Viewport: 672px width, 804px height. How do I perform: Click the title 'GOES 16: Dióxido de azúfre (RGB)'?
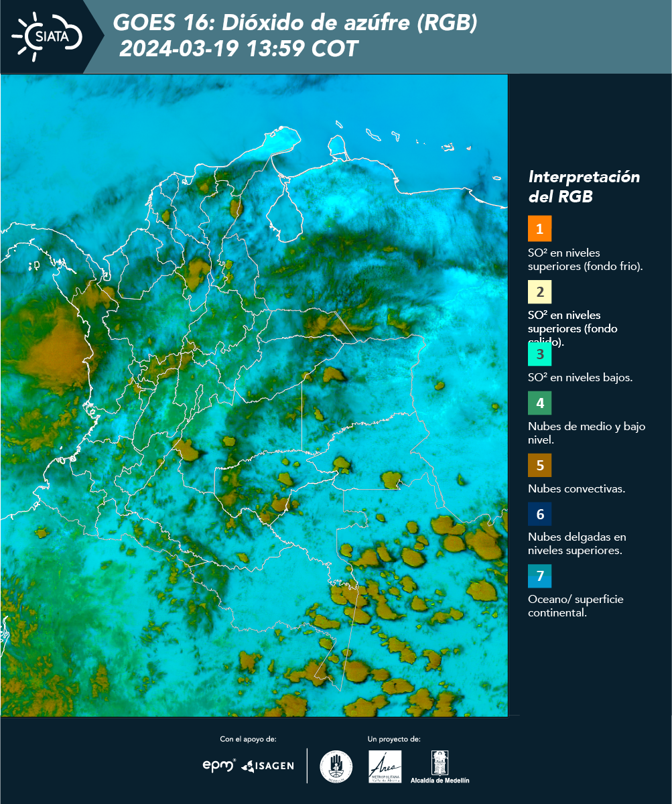coord(295,23)
